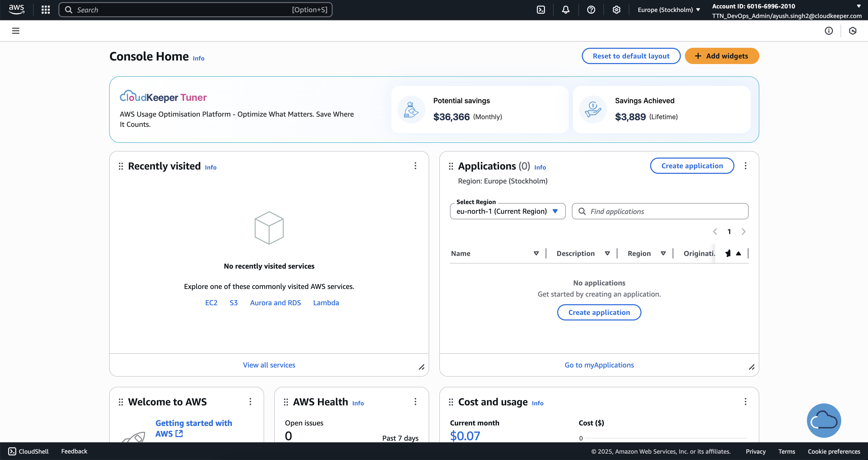Open the page info circle icon
This screenshot has height=460, width=868.
coord(829,31)
